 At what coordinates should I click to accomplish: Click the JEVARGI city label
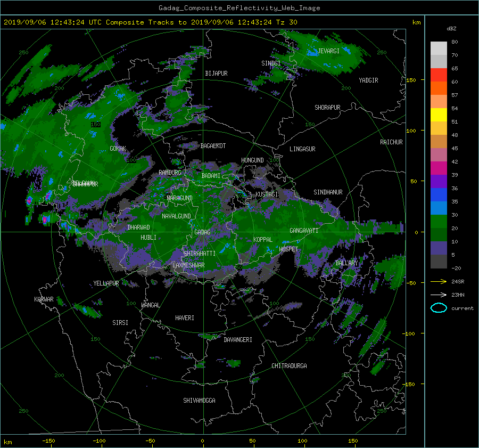328,51
